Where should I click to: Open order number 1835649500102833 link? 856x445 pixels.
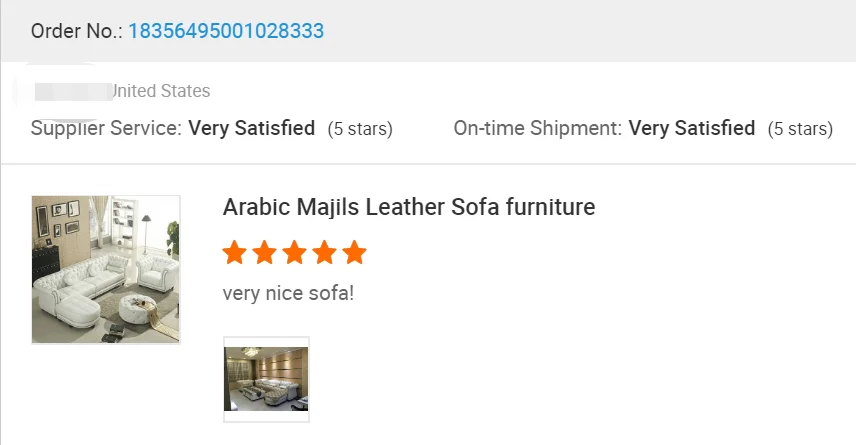tap(225, 31)
